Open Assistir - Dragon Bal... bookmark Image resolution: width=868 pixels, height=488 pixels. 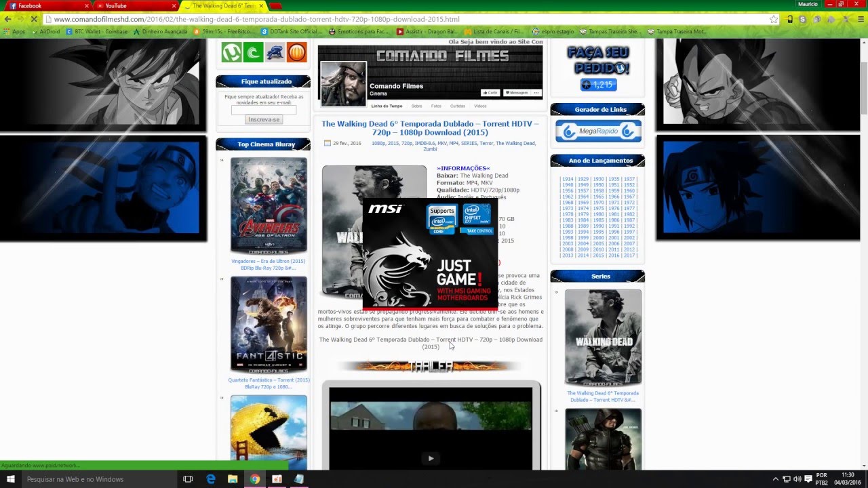428,31
